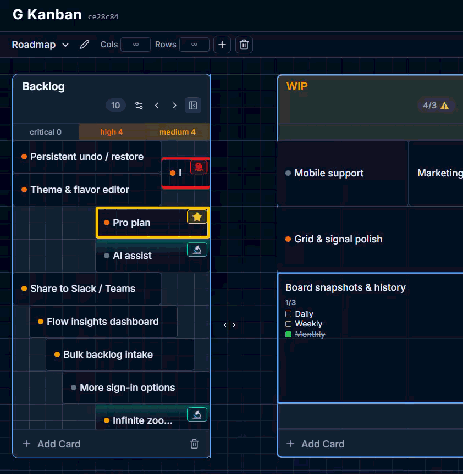Click the star badge on Pro plan
This screenshot has height=476, width=463.
coord(197,217)
